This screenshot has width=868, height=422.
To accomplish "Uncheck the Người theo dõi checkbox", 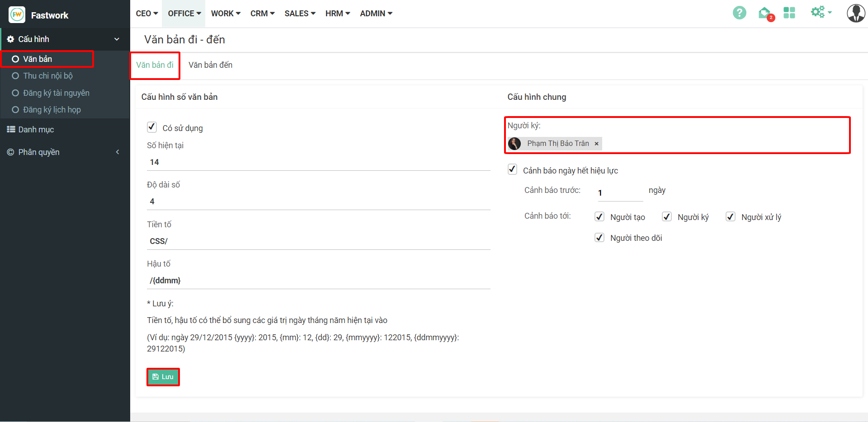I will 599,238.
